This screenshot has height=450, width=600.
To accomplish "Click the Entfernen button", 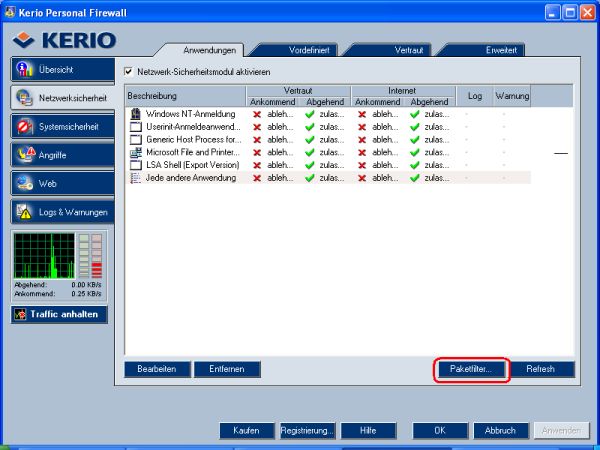I will (227, 369).
